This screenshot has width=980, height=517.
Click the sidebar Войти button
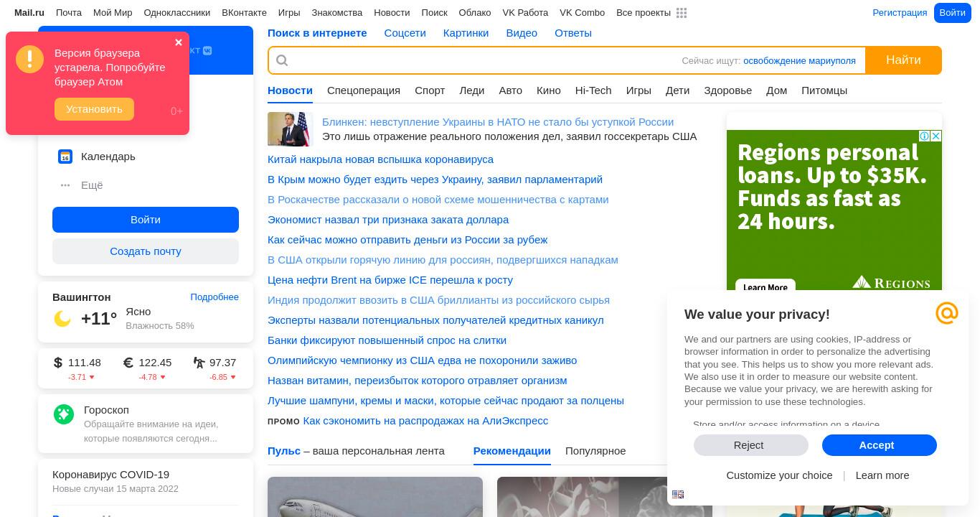click(146, 220)
